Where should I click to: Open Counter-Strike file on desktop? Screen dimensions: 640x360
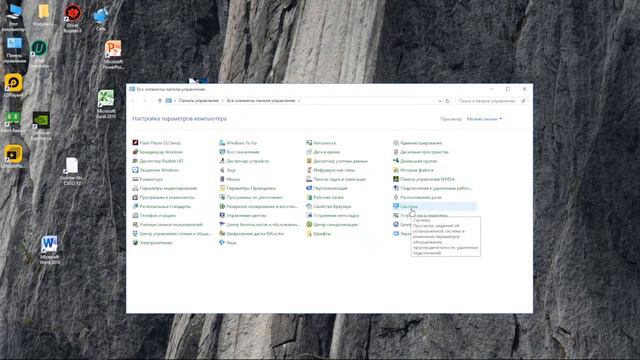click(71, 171)
